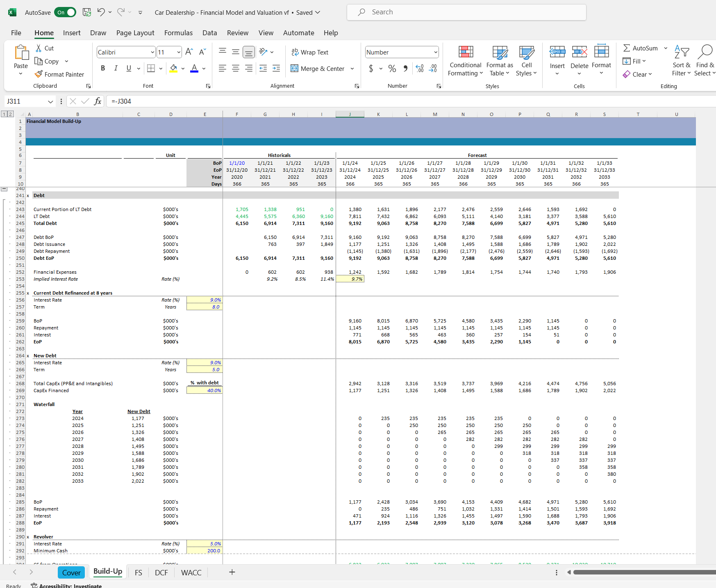Click the Format Painter brush icon

39,74
